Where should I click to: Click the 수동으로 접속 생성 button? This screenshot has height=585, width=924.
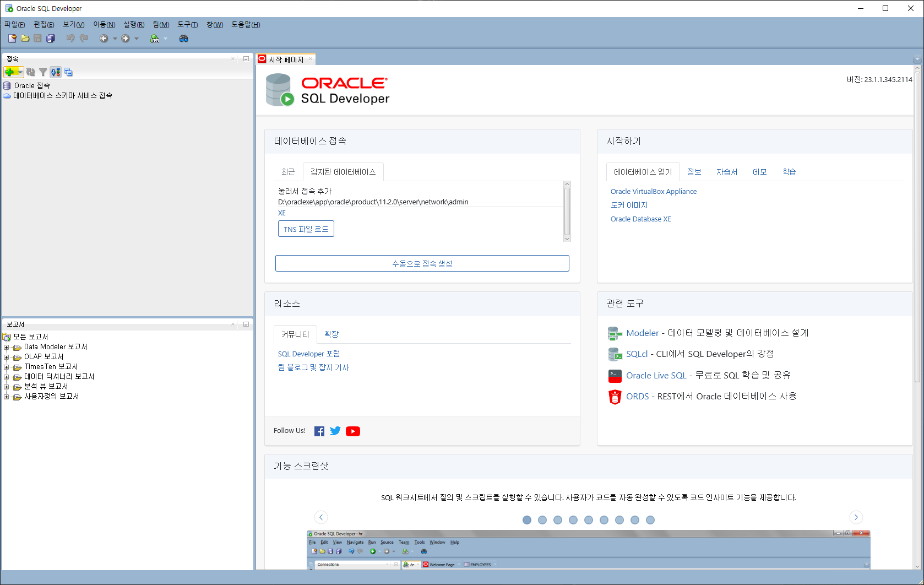coord(422,263)
